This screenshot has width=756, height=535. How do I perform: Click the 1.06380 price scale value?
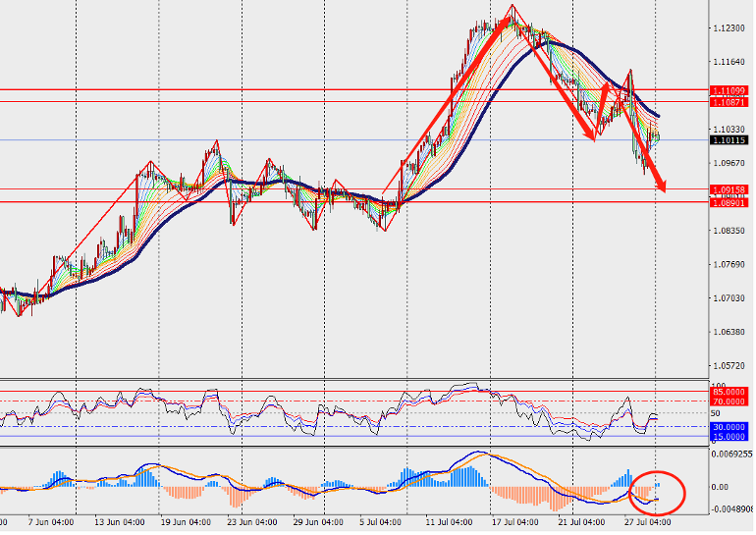[x=729, y=332]
